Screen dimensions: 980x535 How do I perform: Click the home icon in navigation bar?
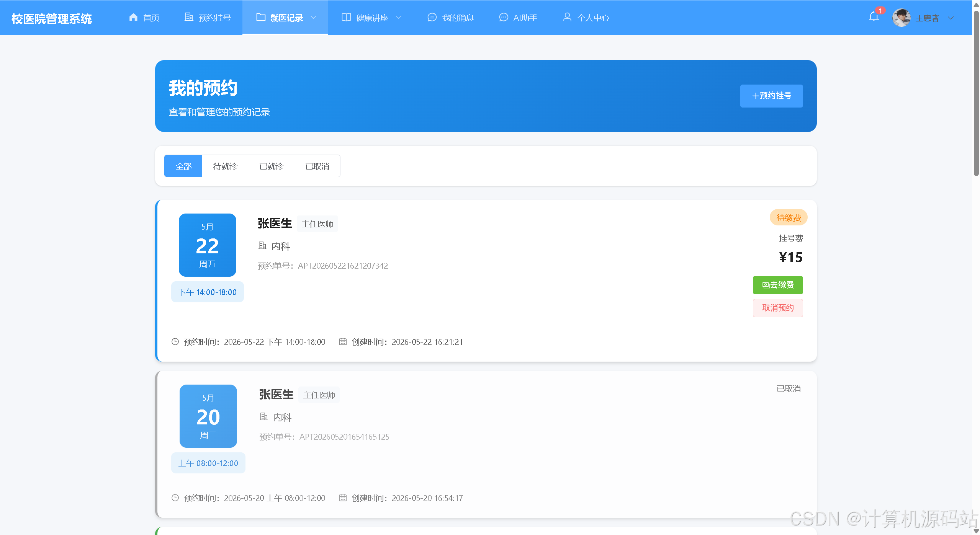[x=133, y=17]
